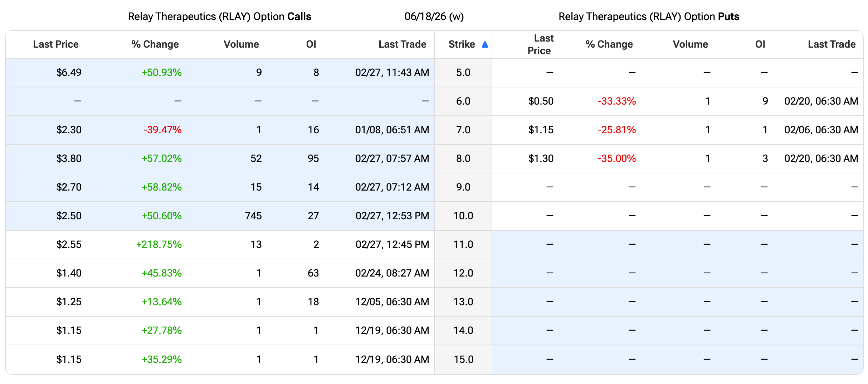Select call last trade 01/08, 06:51 AM

392,130
